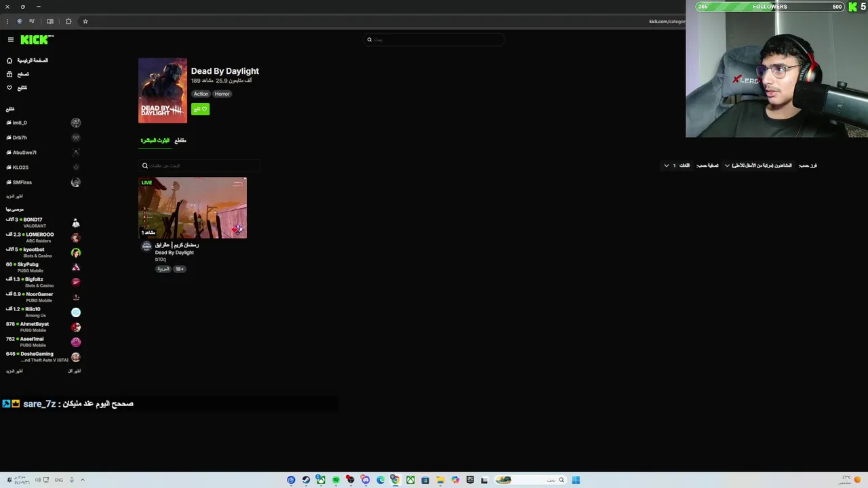Click BOND17's avatar icon
Viewport: 868px width, 488px height.
(76, 223)
